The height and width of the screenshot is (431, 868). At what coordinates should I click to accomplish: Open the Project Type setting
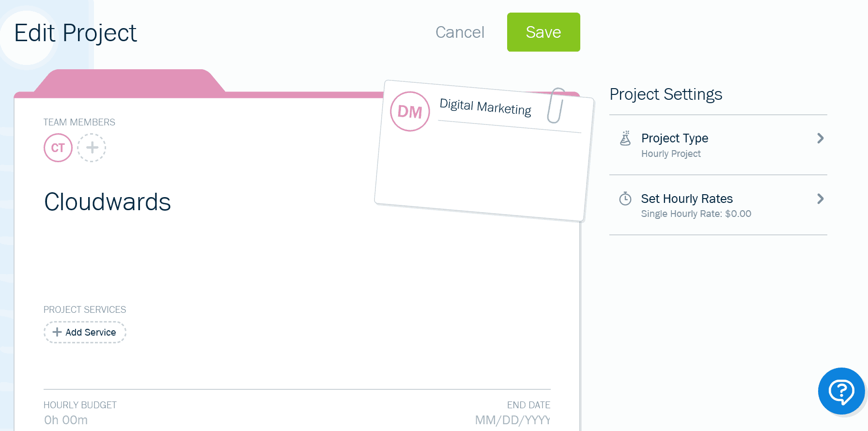[718, 145]
